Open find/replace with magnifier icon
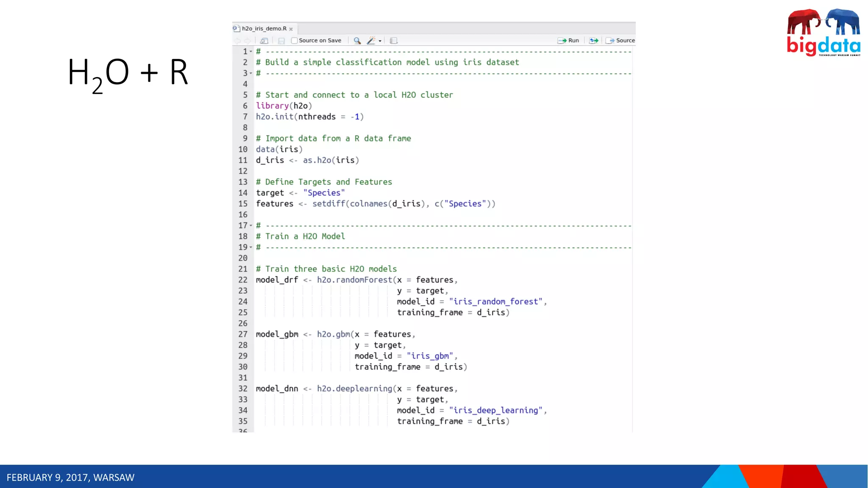 (x=357, y=41)
